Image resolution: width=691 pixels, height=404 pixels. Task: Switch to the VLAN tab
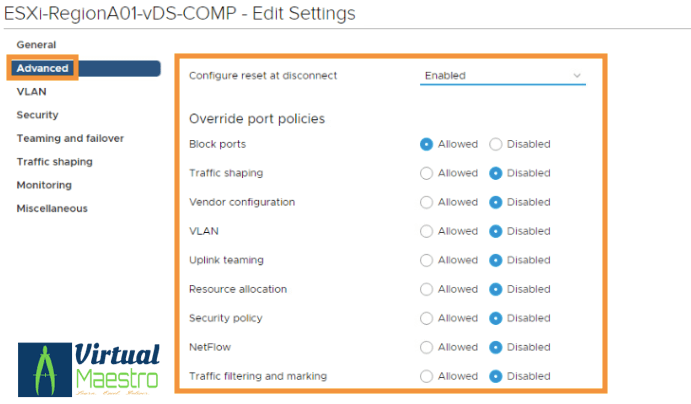31,91
